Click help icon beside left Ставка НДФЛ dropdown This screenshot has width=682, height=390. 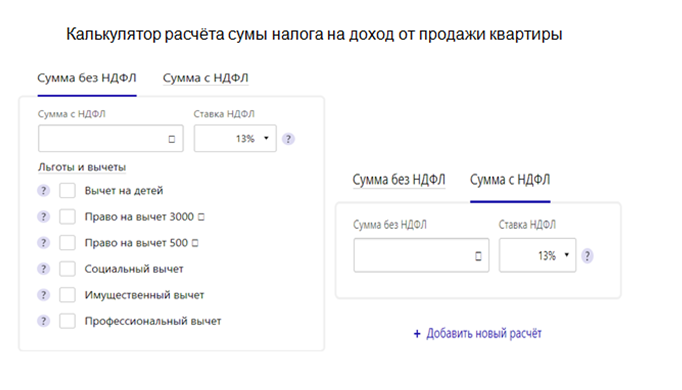(x=288, y=139)
